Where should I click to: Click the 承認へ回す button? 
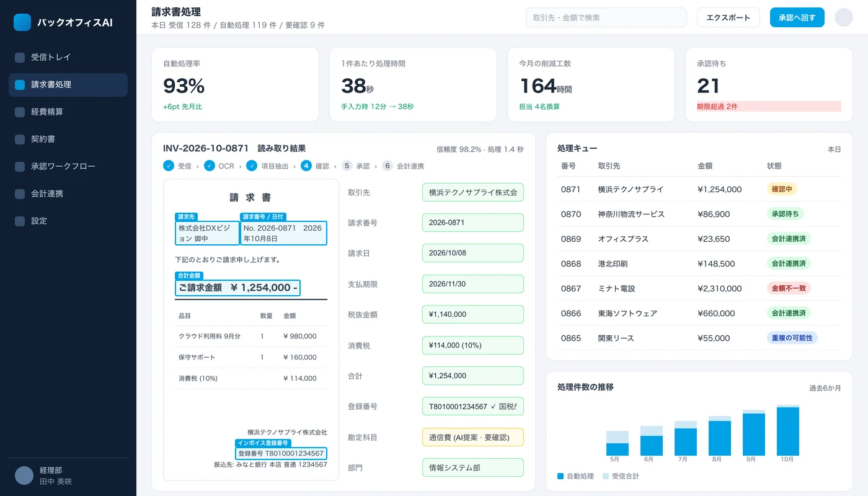797,17
